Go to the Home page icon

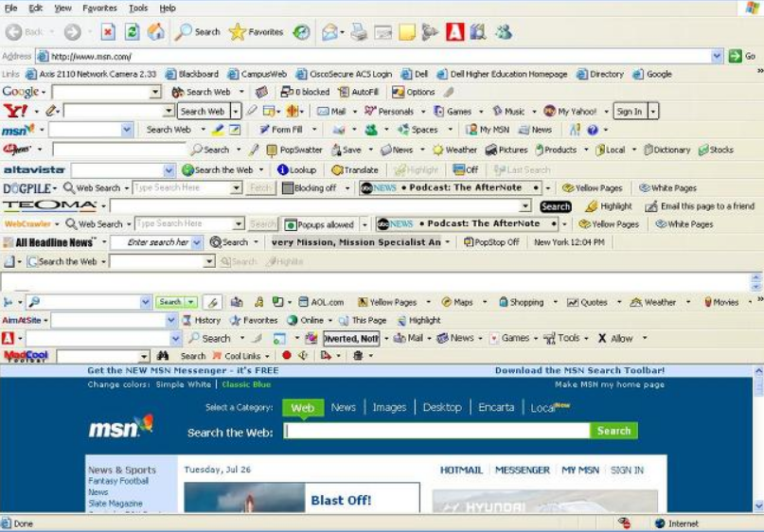tap(156, 32)
